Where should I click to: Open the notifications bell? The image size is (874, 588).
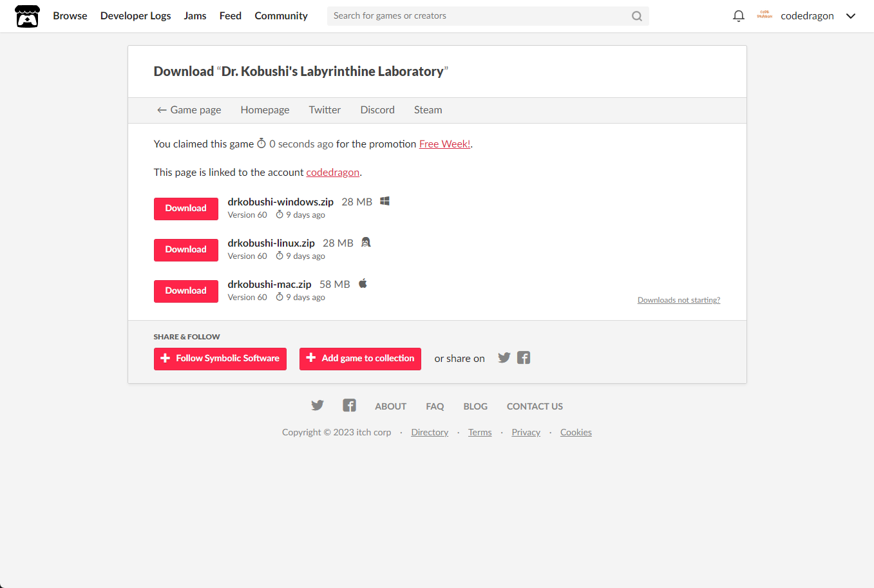click(x=739, y=16)
